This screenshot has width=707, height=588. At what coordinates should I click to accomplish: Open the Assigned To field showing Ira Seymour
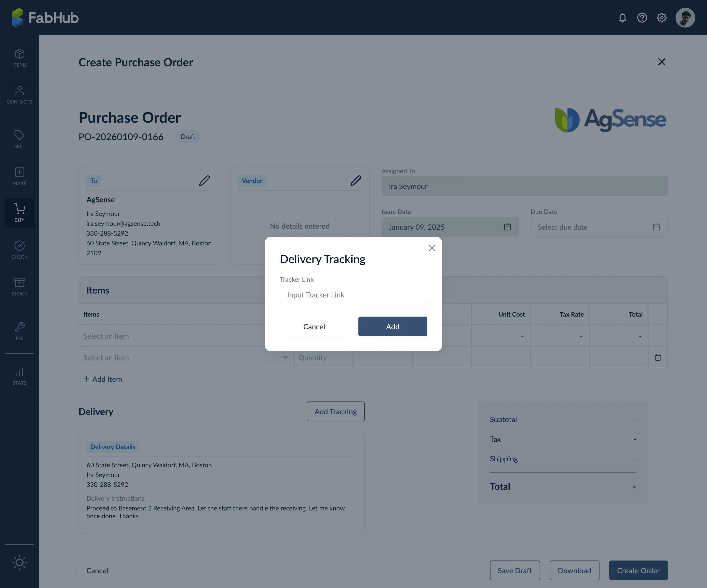click(x=524, y=186)
